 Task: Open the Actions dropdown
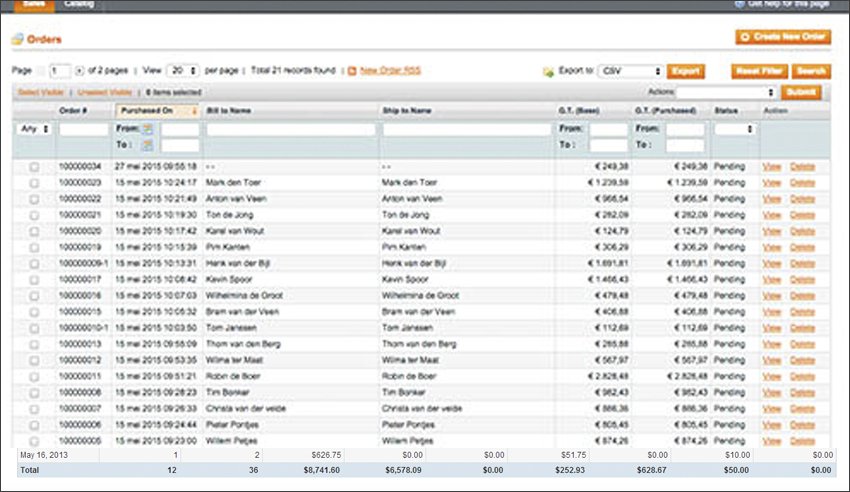(x=726, y=92)
